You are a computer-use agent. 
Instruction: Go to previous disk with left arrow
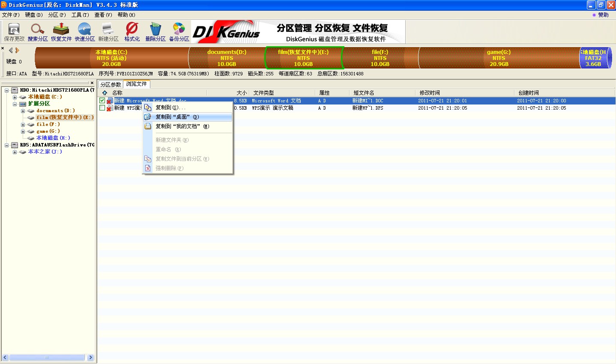tap(11, 51)
